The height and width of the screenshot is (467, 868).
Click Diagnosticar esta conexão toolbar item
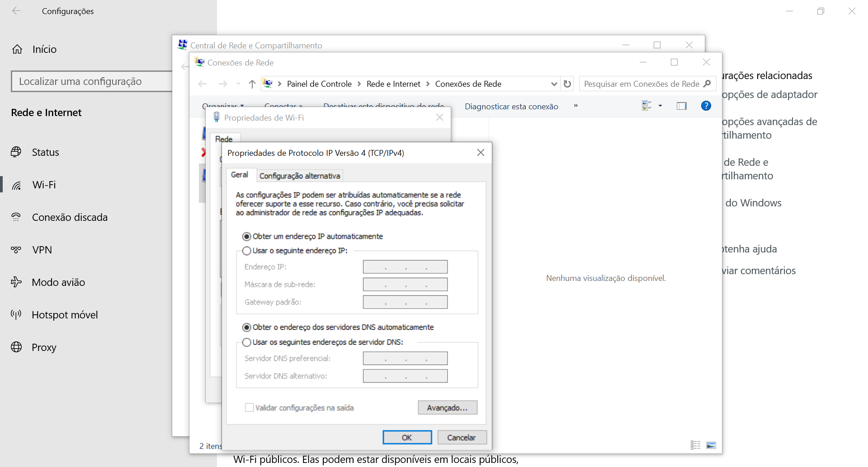[x=511, y=107]
